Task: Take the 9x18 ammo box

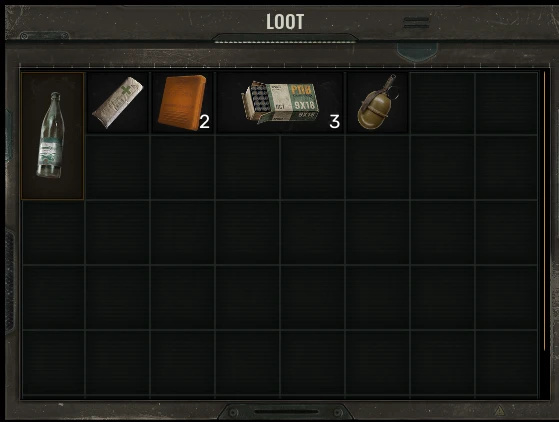Action: [280, 103]
